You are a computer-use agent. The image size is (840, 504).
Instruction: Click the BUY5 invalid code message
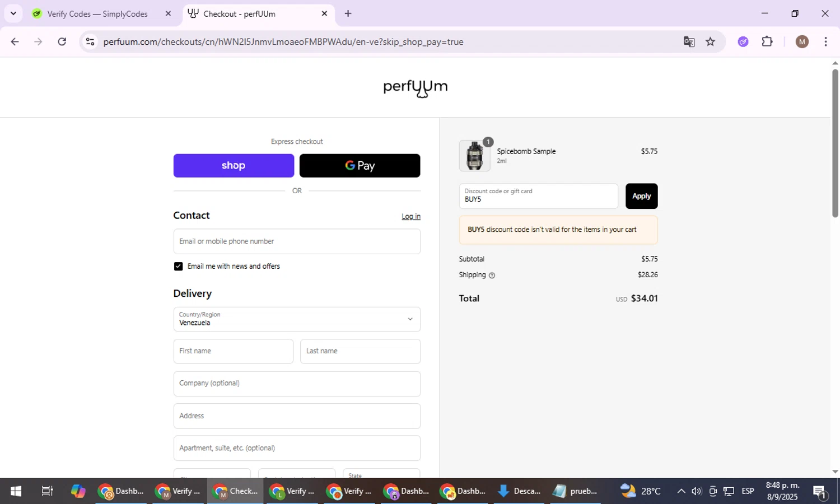point(558,230)
